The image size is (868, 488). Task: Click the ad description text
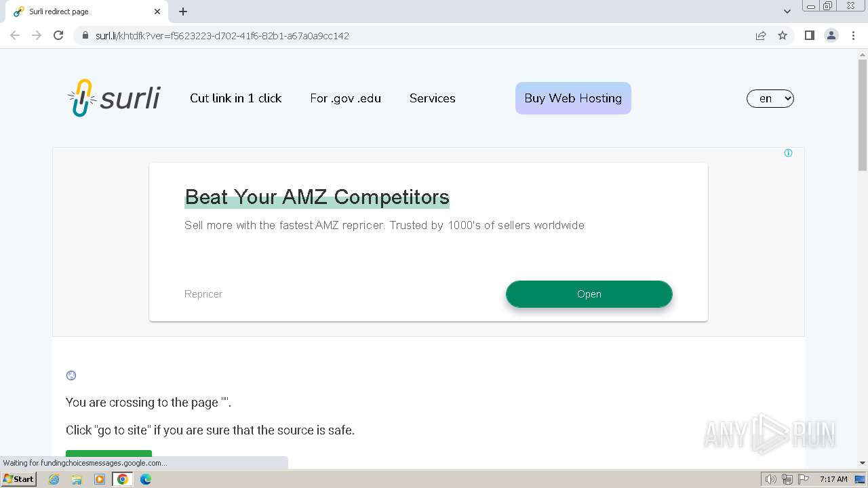pyautogui.click(x=384, y=226)
